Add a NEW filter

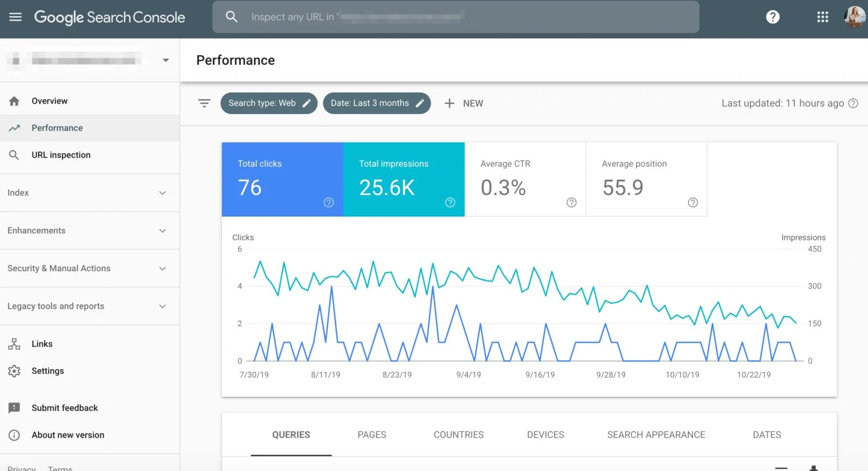(464, 103)
